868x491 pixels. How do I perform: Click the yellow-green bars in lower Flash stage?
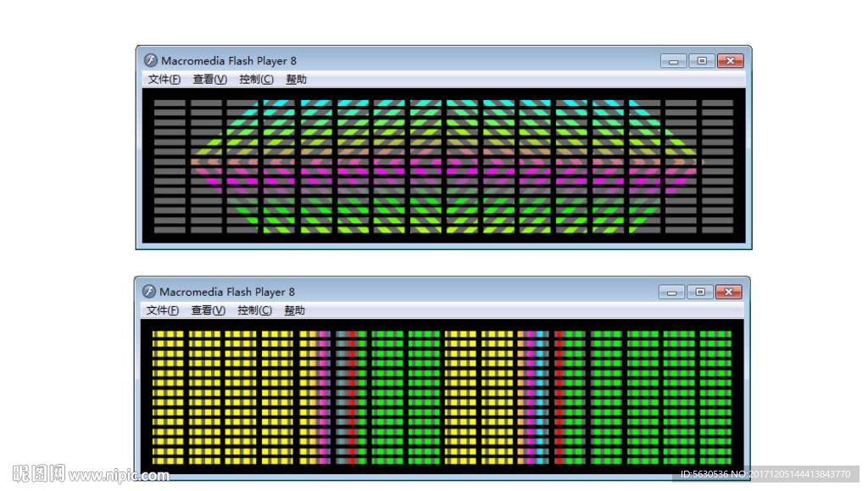coord(442,397)
